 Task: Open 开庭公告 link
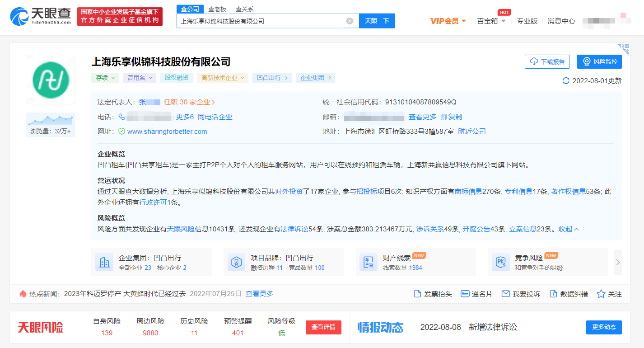(x=476, y=229)
